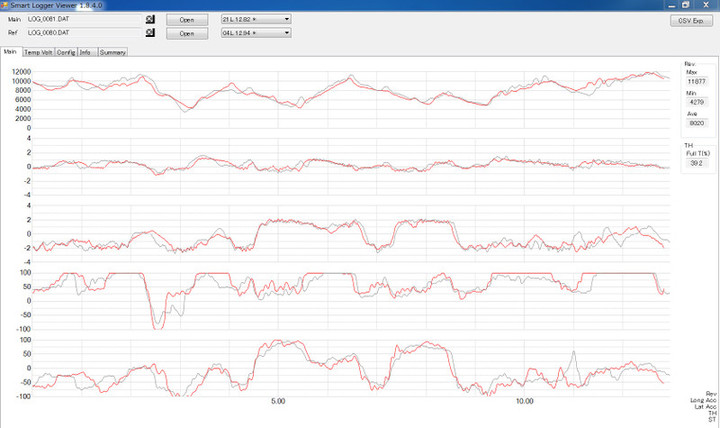Click the TH Full T(%) value box

696,162
